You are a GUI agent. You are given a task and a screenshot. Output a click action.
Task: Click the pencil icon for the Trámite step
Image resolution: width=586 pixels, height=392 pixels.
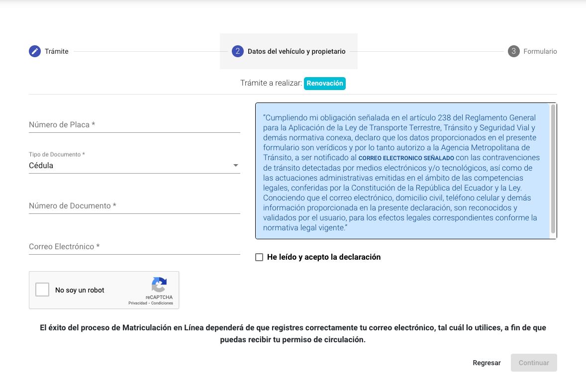(34, 51)
